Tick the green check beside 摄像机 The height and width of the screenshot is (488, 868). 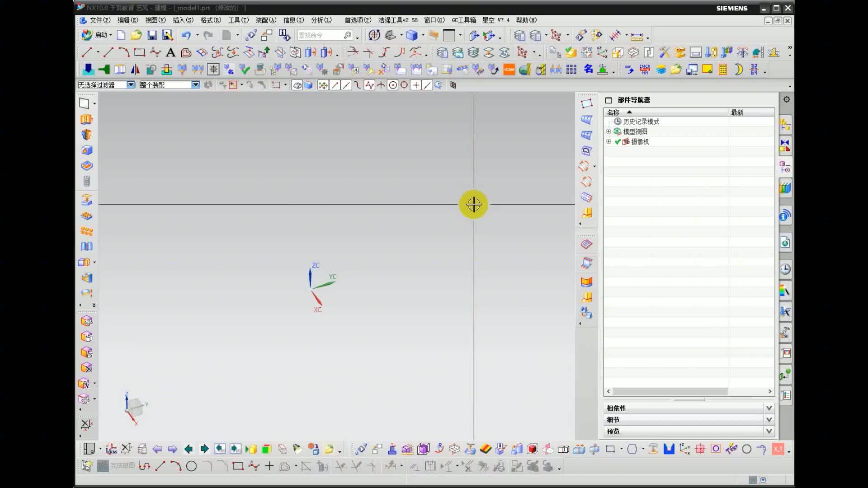pyautogui.click(x=618, y=142)
